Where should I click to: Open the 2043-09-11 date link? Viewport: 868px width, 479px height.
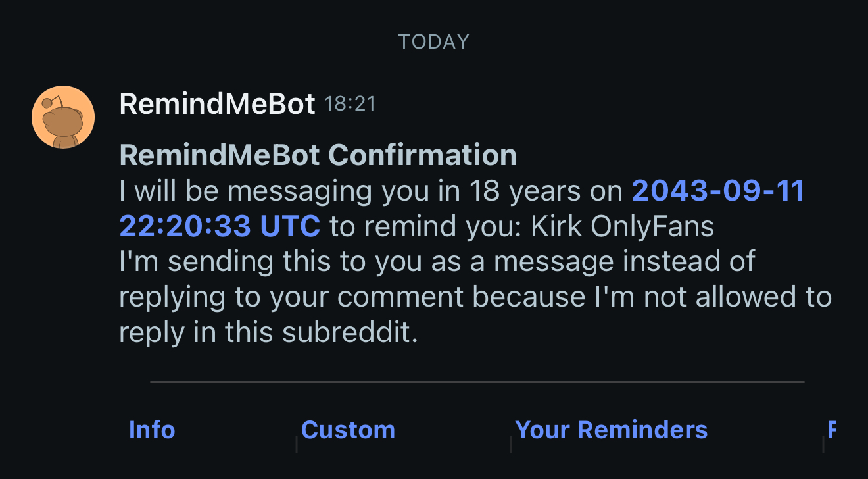pyautogui.click(x=717, y=191)
